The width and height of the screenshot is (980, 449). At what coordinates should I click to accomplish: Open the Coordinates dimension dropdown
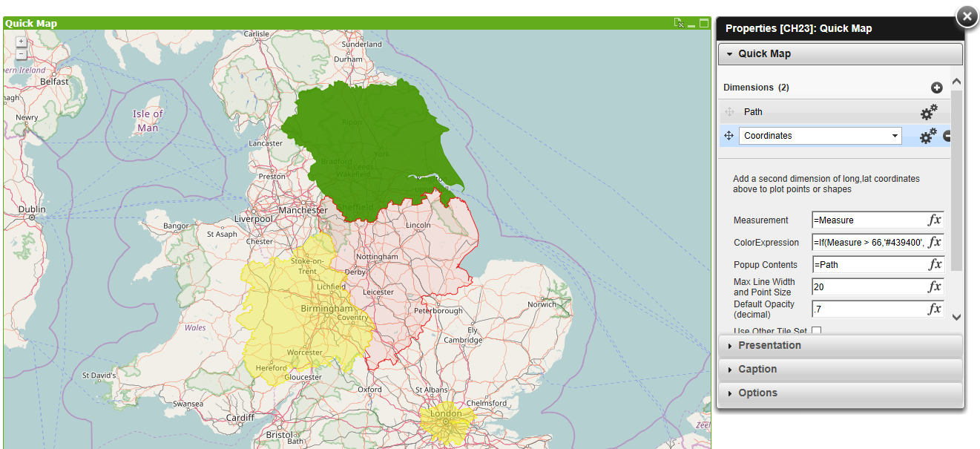895,136
